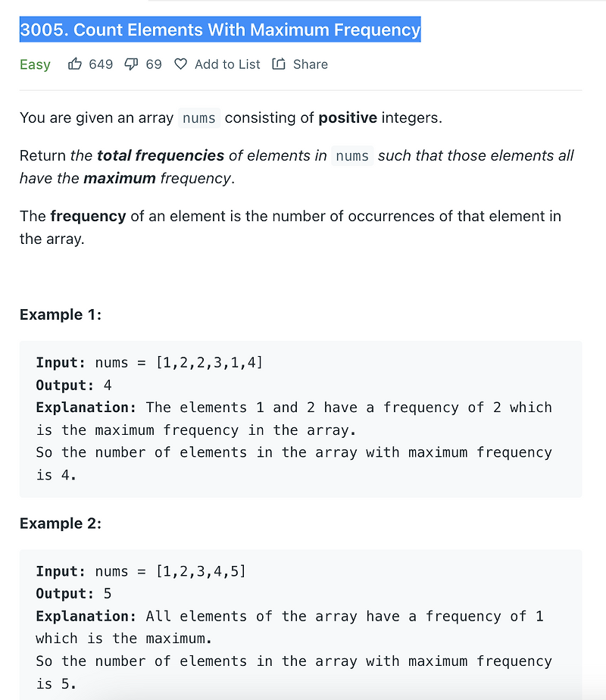This screenshot has width=606, height=700.
Task: Click the Easy difficulty label
Action: 35,64
